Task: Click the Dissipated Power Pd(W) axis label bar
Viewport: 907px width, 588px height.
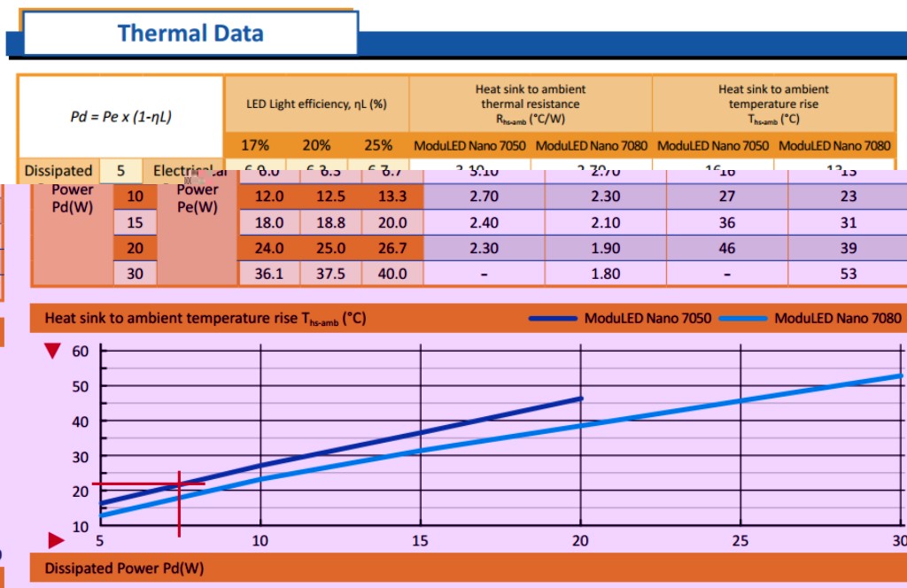Action: pyautogui.click(x=124, y=569)
